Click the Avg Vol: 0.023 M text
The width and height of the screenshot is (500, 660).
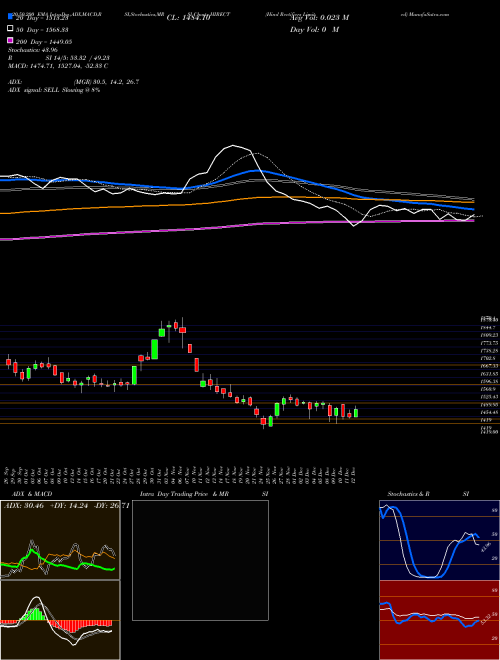[x=319, y=18]
